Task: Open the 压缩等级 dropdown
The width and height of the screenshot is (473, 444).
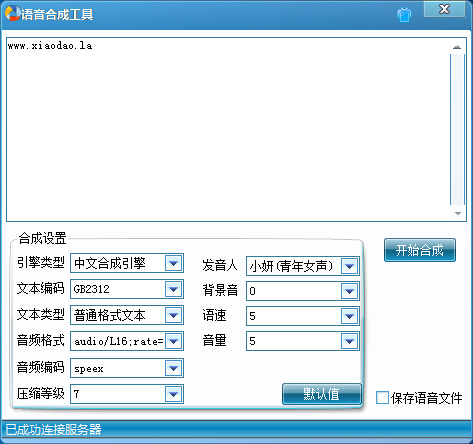Action: click(x=173, y=394)
